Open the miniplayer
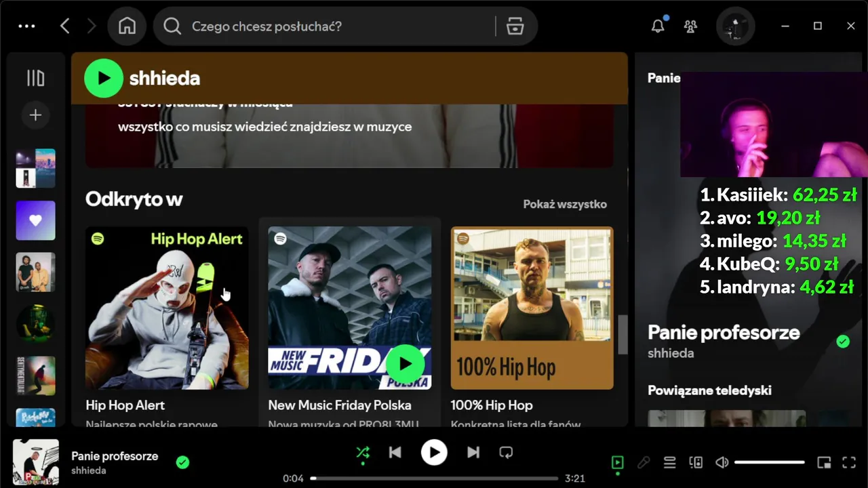 click(824, 463)
